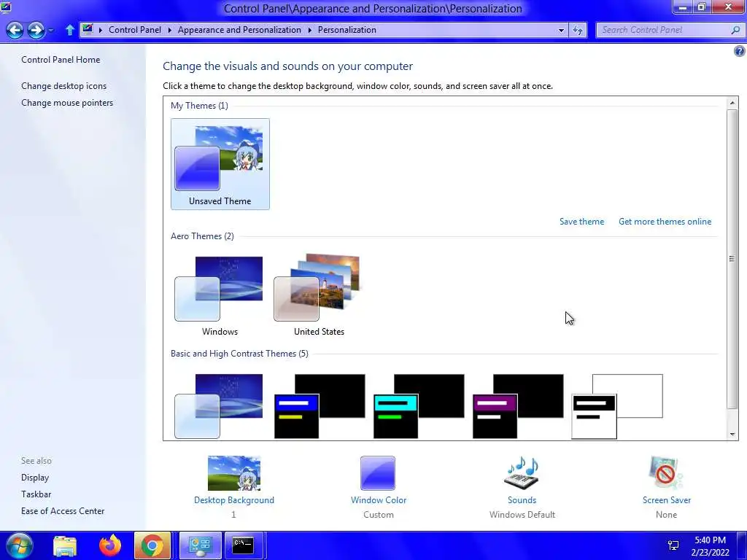Restore down the Personalization window
Image resolution: width=747 pixels, height=560 pixels.
click(701, 7)
